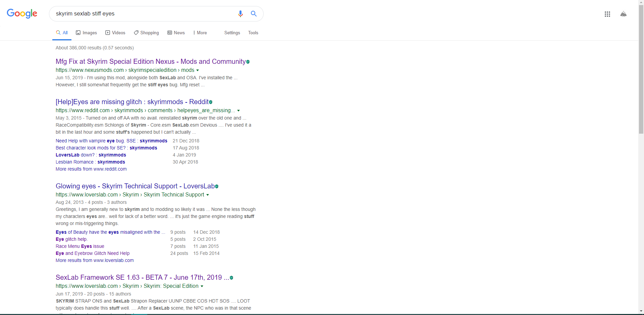This screenshot has height=315, width=644.
Task: Click 'Jun 17, 2019 - 20 posts - 15 authors'
Action: click(93, 294)
